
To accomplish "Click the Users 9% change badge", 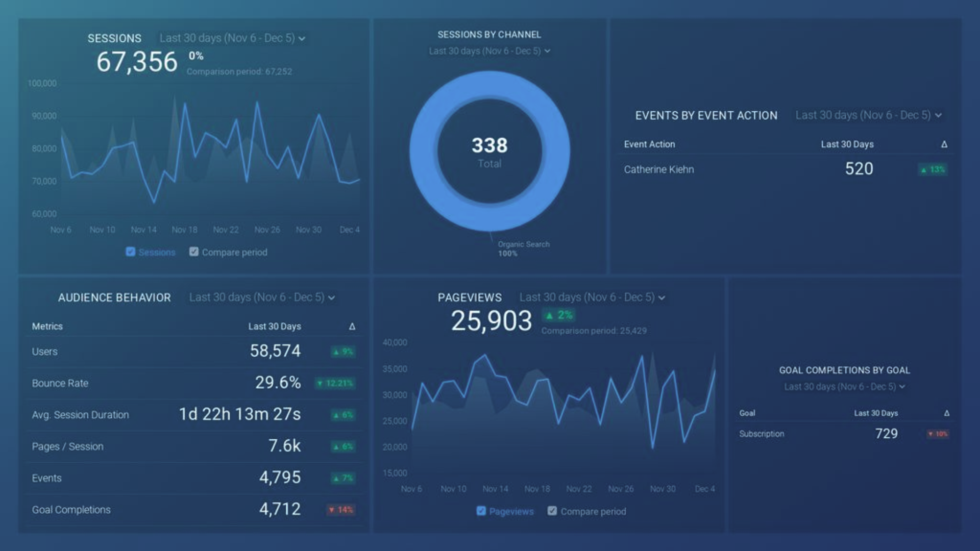I will click(343, 352).
